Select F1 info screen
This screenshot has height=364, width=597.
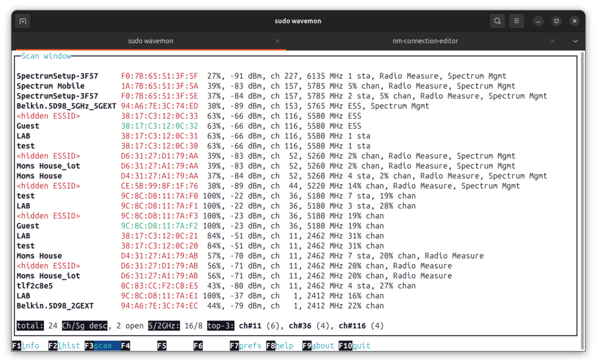[x=26, y=346]
